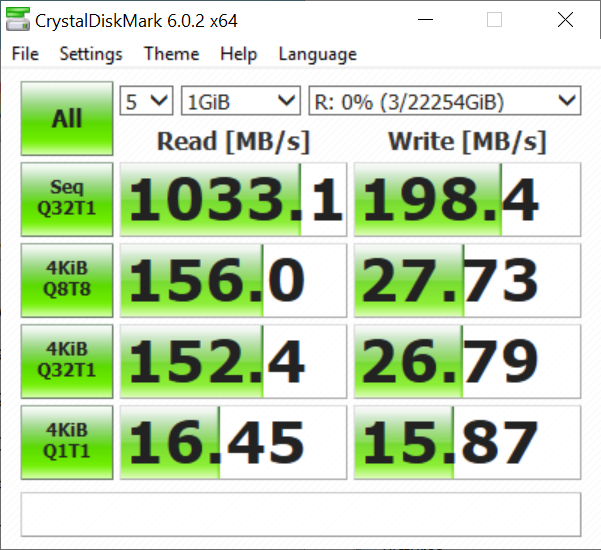
Task: Close the CrystalDiskMark window
Action: (565, 19)
